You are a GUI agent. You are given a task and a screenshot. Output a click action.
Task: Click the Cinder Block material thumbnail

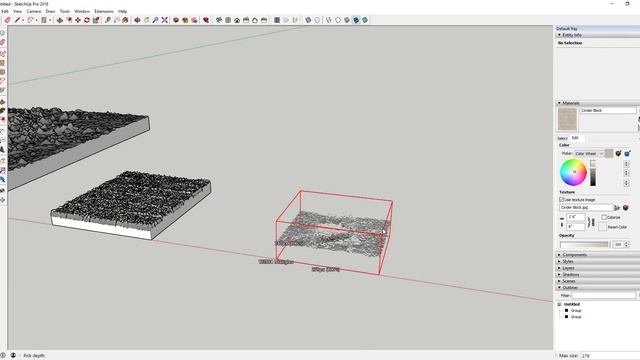click(568, 119)
